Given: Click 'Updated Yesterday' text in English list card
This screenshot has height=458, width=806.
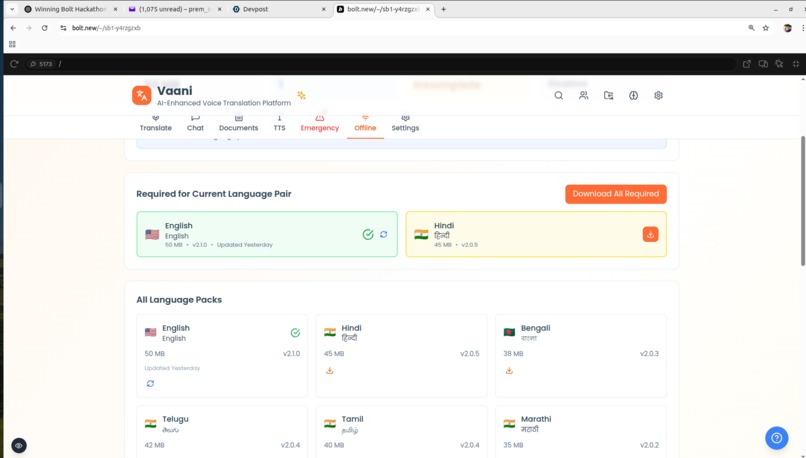Looking at the screenshot, I should point(172,368).
